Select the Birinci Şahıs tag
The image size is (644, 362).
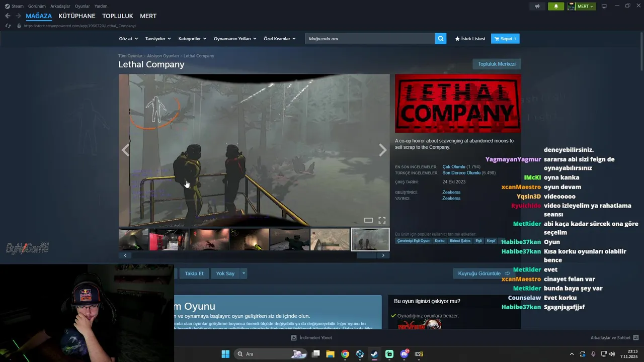click(x=460, y=241)
